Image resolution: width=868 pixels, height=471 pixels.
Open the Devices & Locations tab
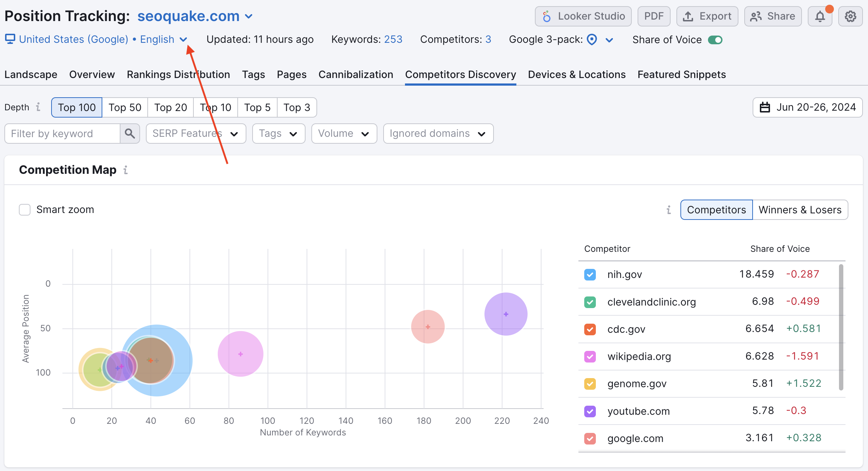(x=577, y=74)
